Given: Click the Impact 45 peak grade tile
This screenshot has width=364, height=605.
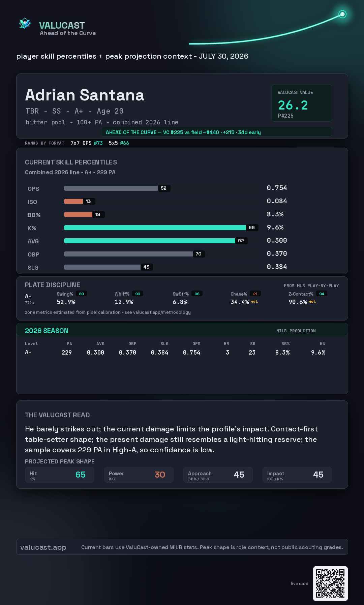Looking at the screenshot, I should tap(297, 475).
